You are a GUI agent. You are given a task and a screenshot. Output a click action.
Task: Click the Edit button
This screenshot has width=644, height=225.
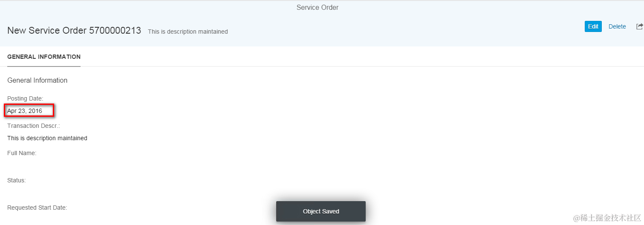point(593,26)
